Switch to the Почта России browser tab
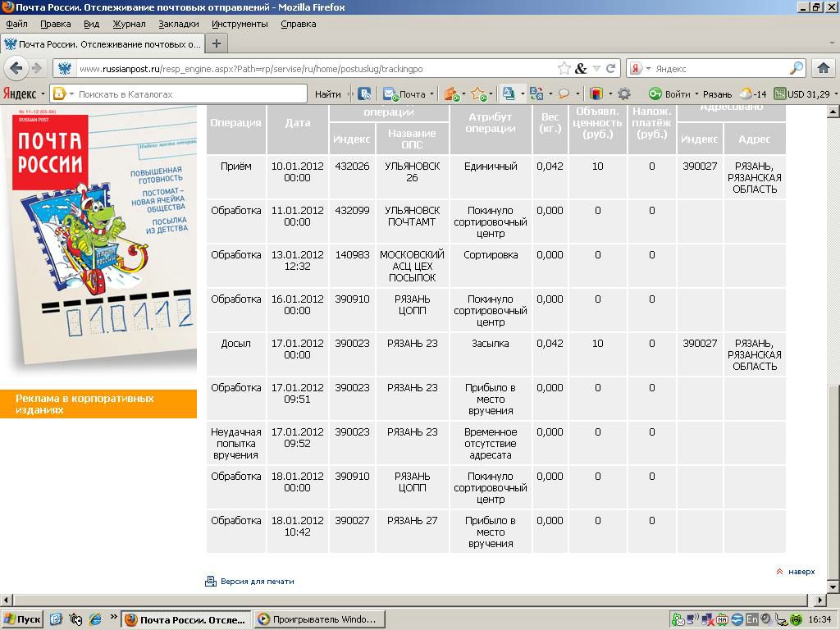Image resolution: width=840 pixels, height=630 pixels. pyautogui.click(x=103, y=43)
